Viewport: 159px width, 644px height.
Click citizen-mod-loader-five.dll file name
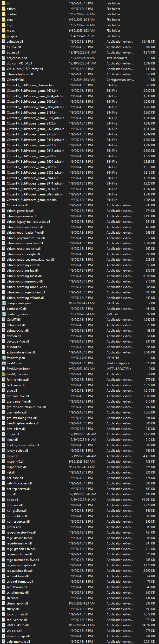coord(25,232)
